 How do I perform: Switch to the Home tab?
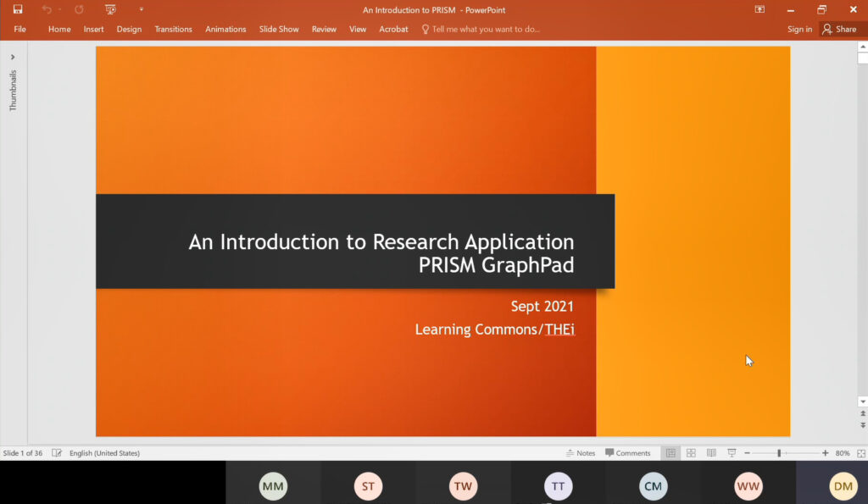pos(59,30)
